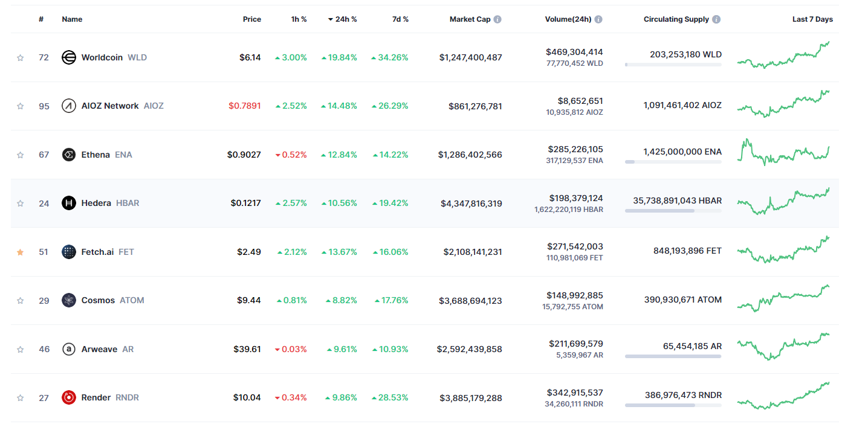Click Fetch.ai supply 848,193,896 FET
This screenshot has width=868, height=424.
pos(687,251)
